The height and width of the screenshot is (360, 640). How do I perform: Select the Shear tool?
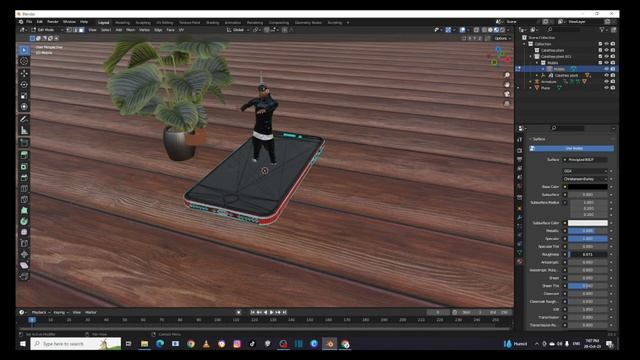pyautogui.click(x=24, y=265)
